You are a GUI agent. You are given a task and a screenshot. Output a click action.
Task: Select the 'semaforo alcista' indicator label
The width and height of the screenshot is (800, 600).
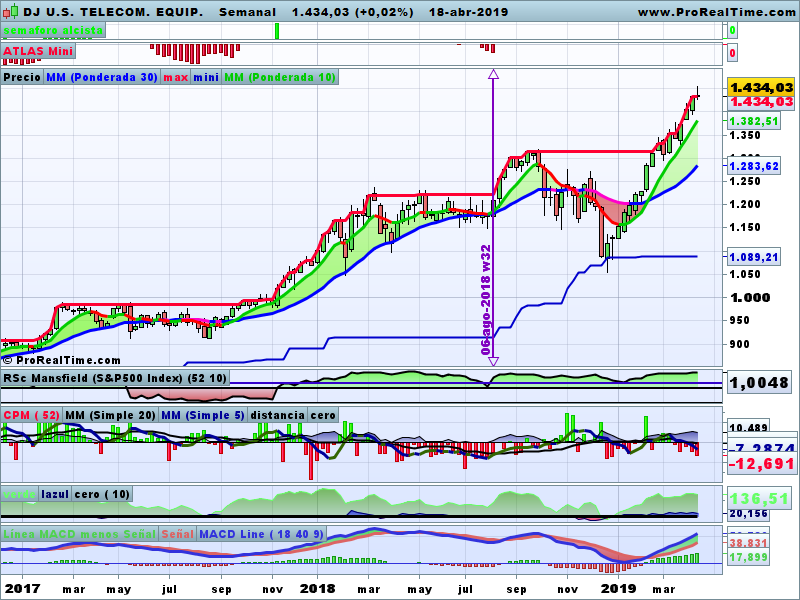53,30
